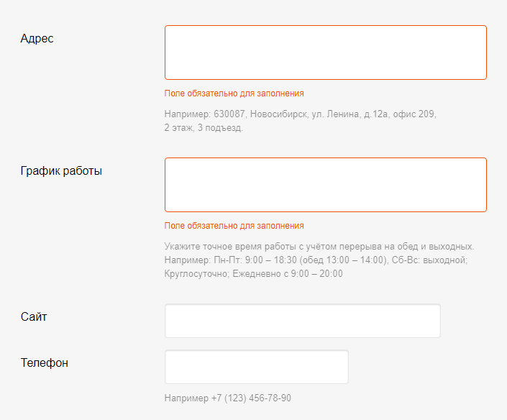Click the "2 этаж, 3 подъезд" hint line

coord(204,128)
